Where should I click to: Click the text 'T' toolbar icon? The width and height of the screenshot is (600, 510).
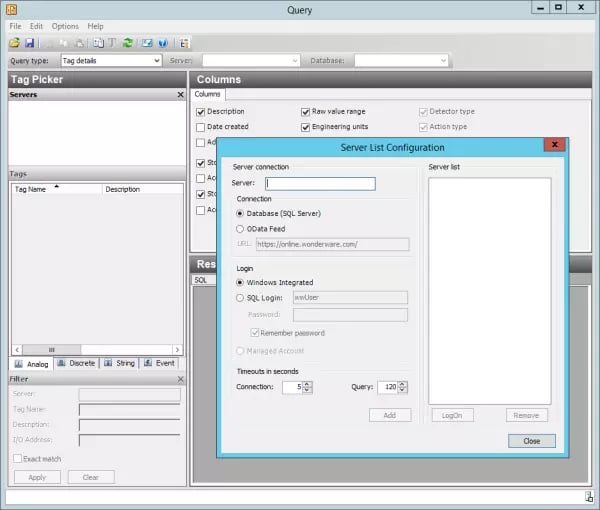click(112, 43)
